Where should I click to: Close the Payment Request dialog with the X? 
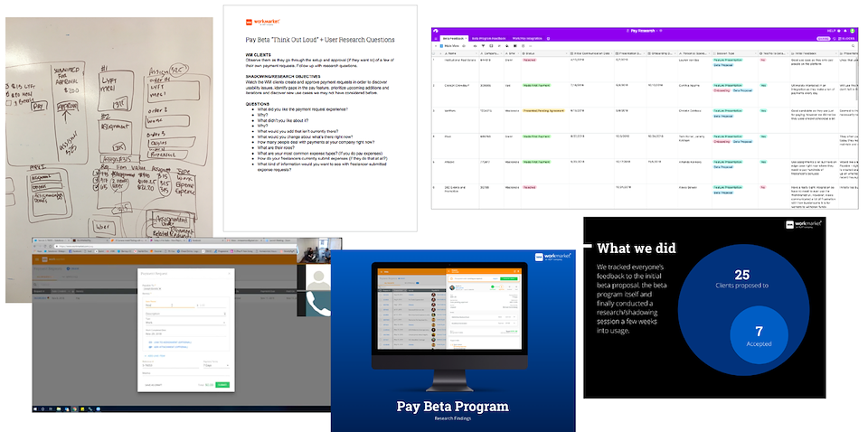[229, 274]
